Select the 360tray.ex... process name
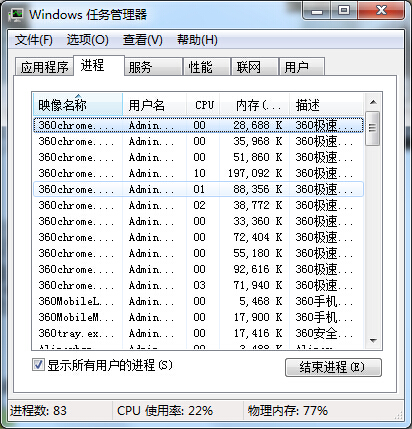 76,333
